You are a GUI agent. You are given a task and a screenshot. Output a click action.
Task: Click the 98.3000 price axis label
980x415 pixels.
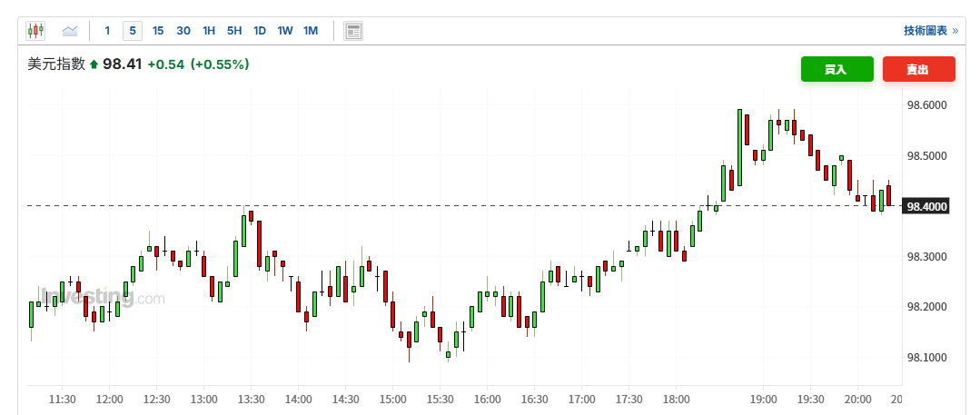[926, 257]
